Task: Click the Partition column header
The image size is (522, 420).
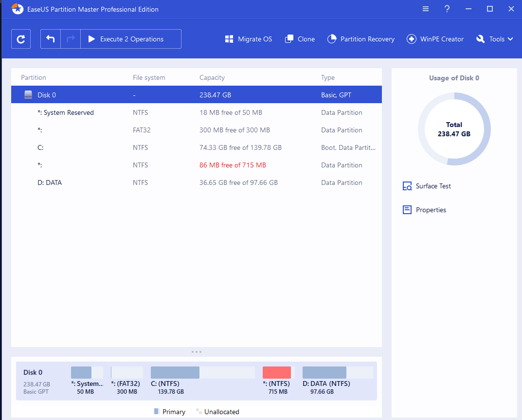Action: pos(34,77)
